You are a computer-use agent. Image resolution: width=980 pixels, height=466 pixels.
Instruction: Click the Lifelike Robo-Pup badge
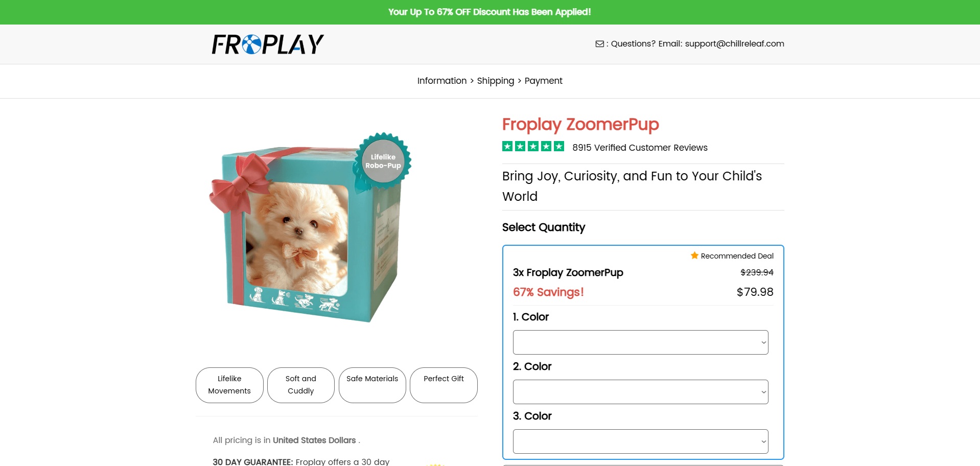(383, 161)
